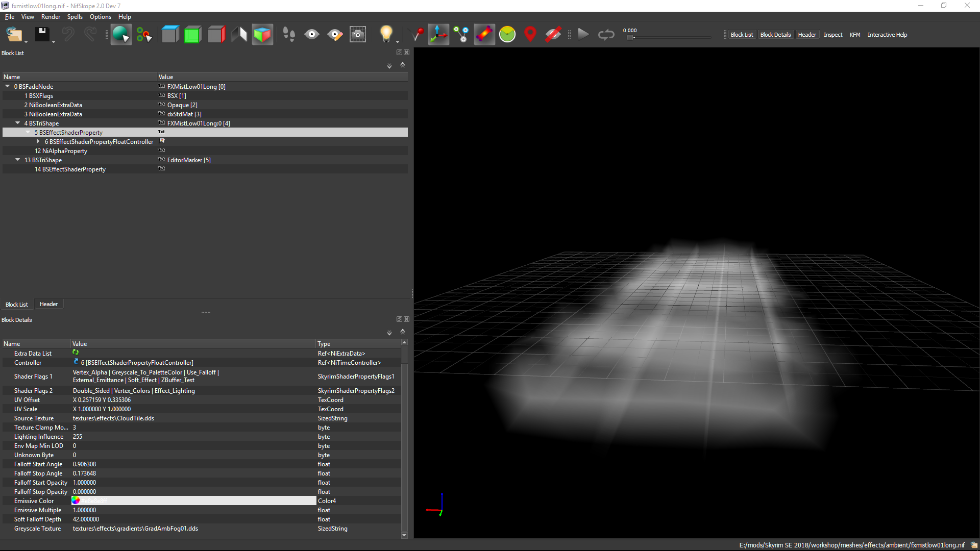Viewport: 980px width, 551px height.
Task: Click the save view eye-pencil icon
Action: (x=335, y=35)
